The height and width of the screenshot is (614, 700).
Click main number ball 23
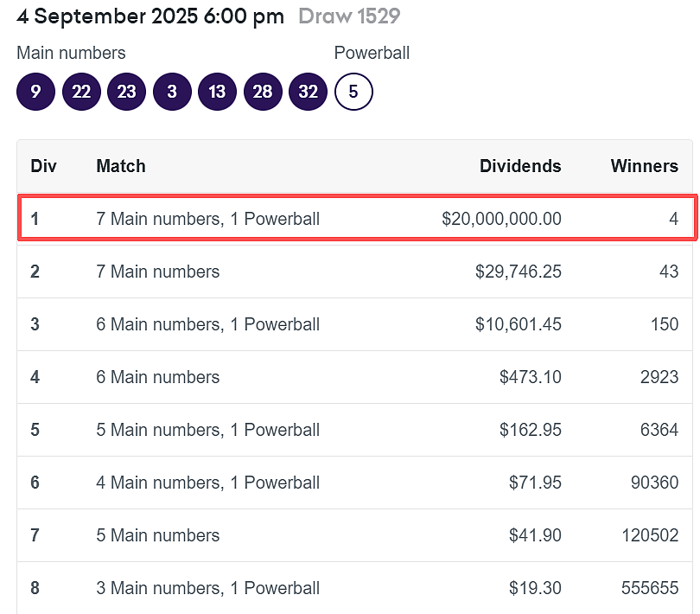[127, 92]
